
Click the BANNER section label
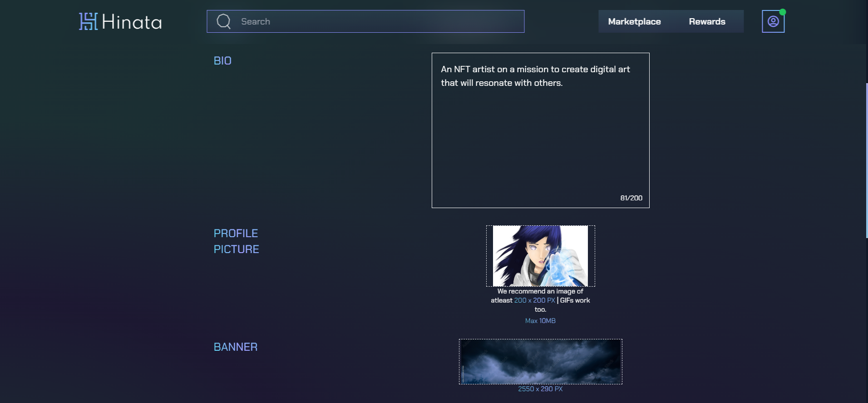coord(236,347)
